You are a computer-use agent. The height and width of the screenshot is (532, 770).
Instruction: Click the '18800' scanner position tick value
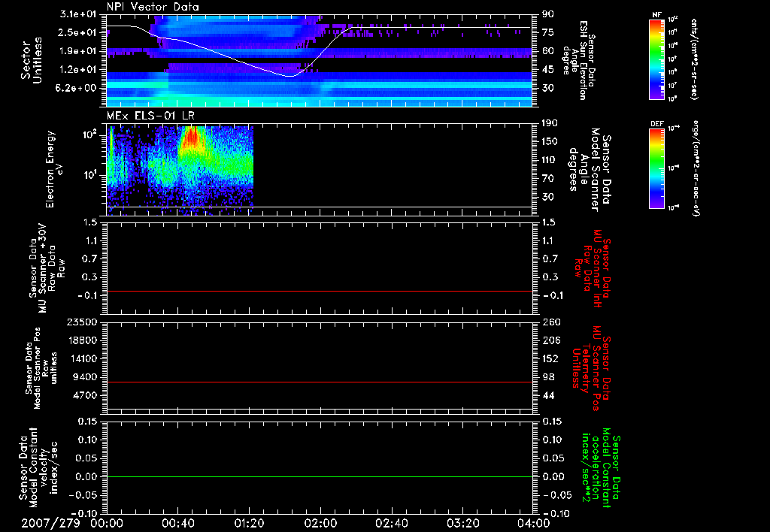tap(81, 340)
